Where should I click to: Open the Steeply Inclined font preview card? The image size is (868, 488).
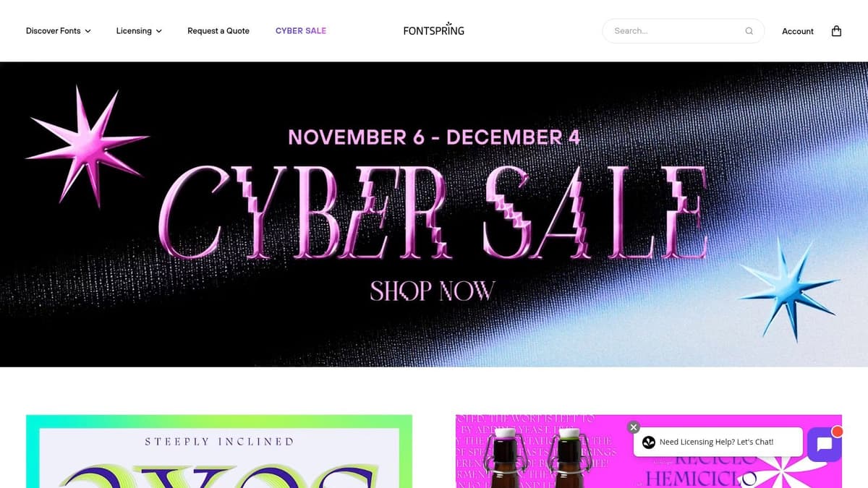click(219, 451)
